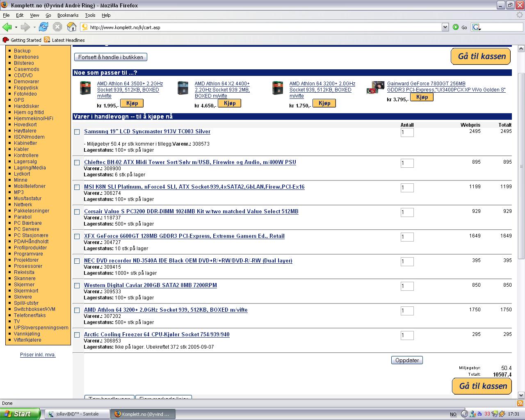Click the Getting Started bookmark icon
This screenshot has width=525, height=420.
[x=6, y=40]
